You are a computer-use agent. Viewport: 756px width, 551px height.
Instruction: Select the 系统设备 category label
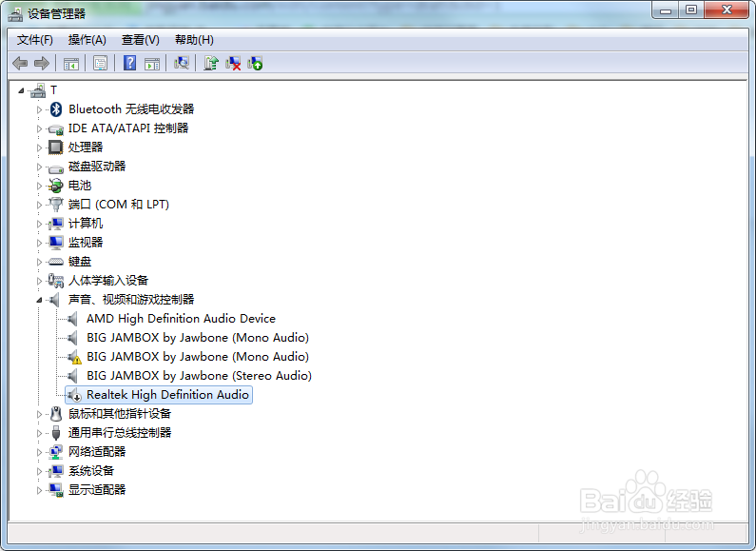pyautogui.click(x=91, y=471)
